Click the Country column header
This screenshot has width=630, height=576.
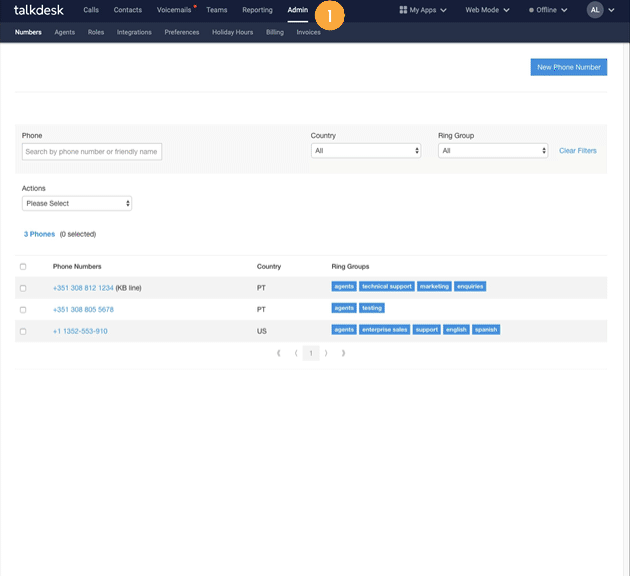click(269, 267)
